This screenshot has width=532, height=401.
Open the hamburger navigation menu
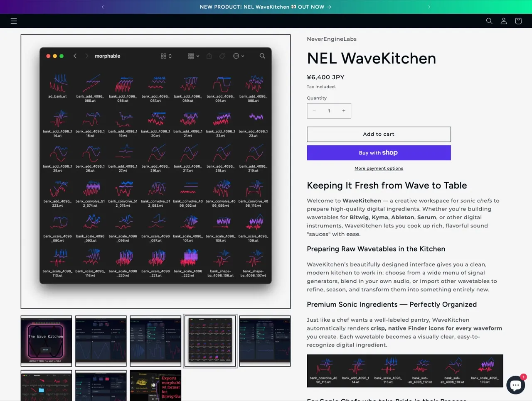(x=14, y=21)
